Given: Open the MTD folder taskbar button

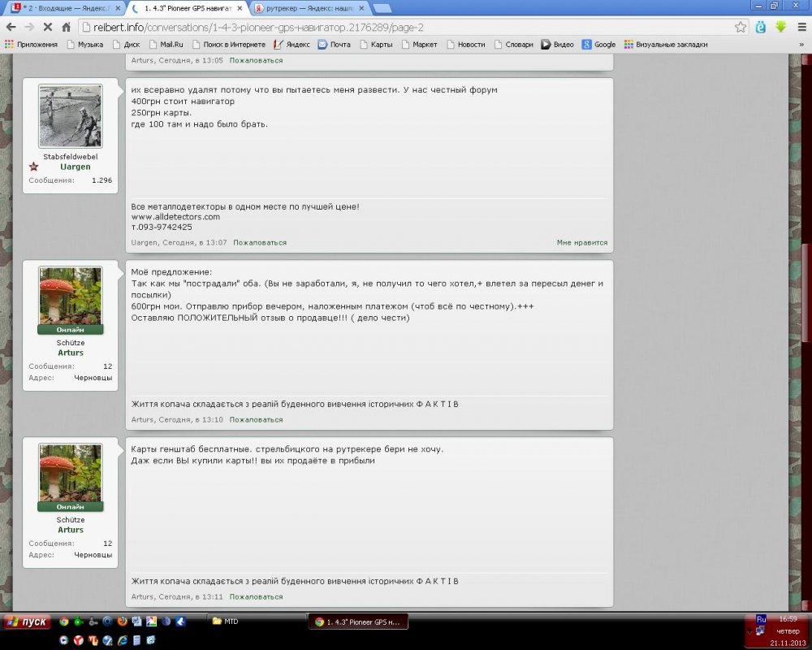Looking at the screenshot, I should click(x=257, y=622).
